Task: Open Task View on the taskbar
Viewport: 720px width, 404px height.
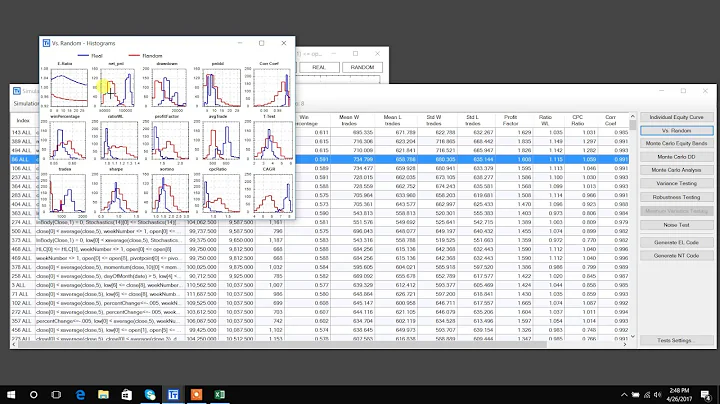Action: pos(56,394)
